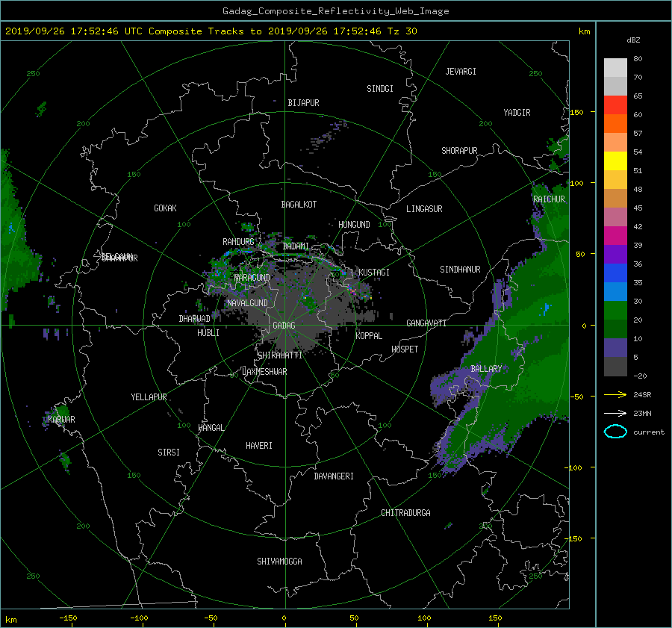Image resolution: width=672 pixels, height=628 pixels.
Task: Click the BALLARY city label
Action: tap(486, 369)
